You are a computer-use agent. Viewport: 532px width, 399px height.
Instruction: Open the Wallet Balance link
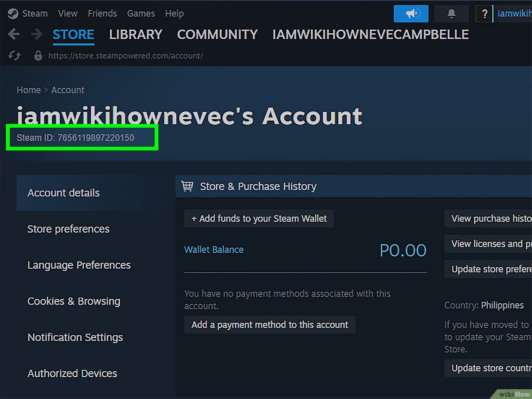pyautogui.click(x=214, y=250)
